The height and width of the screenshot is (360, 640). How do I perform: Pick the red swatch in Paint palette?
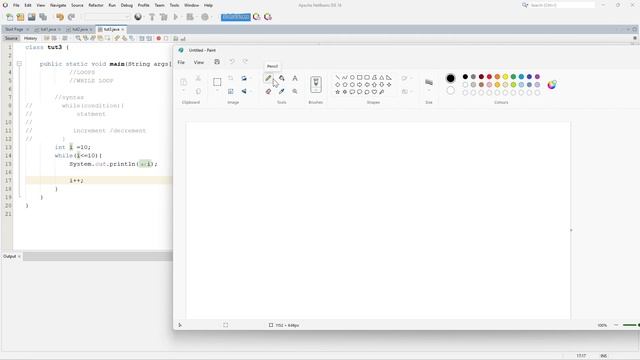(489, 77)
